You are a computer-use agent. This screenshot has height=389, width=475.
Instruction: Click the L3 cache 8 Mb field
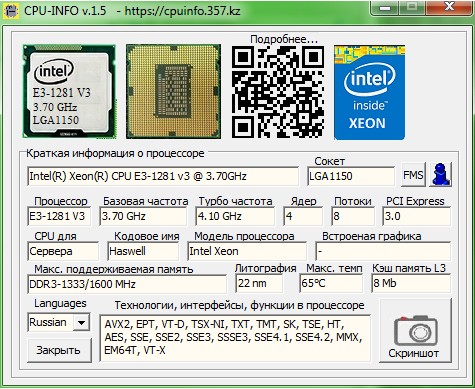[411, 283]
